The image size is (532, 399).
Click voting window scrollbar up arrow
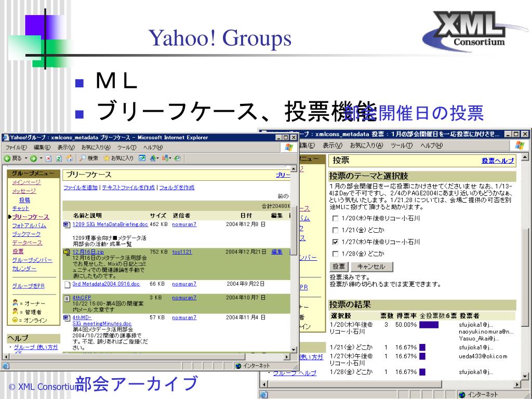(525, 158)
